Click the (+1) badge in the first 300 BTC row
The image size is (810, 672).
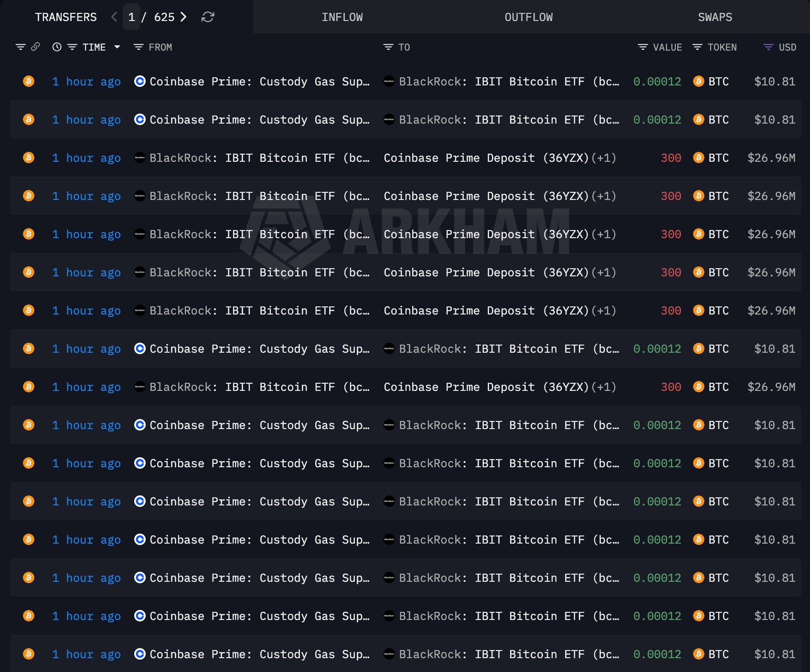[604, 158]
